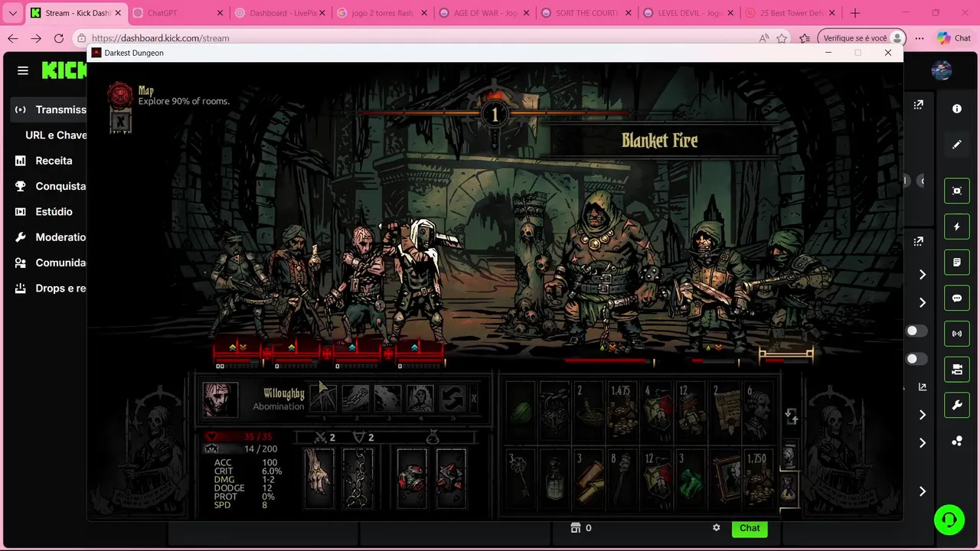Select the skill icon in slot 3

387,399
